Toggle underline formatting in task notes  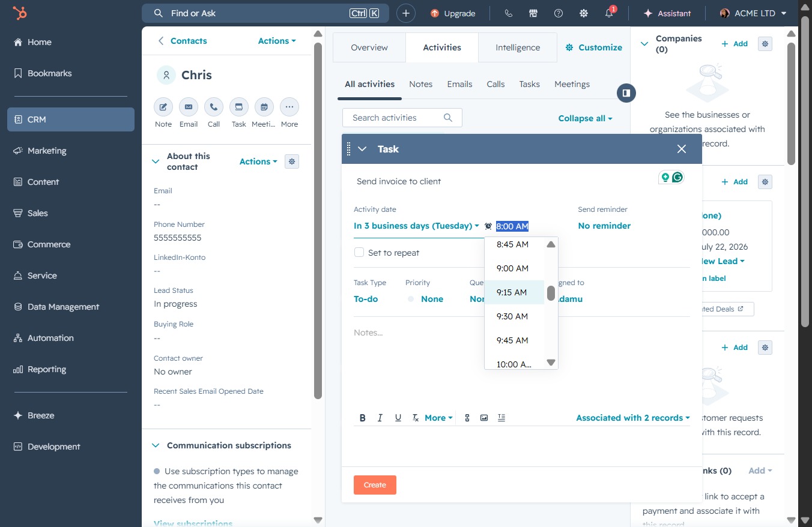[x=398, y=418]
